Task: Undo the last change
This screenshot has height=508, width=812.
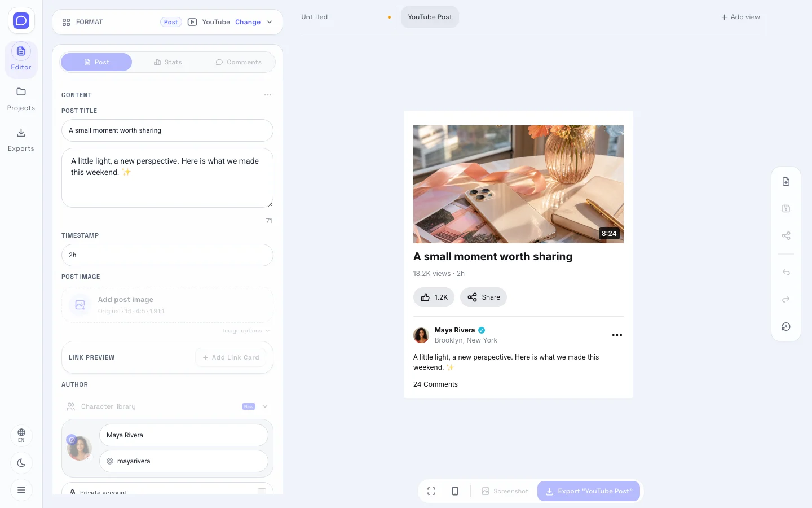Action: coord(786,273)
